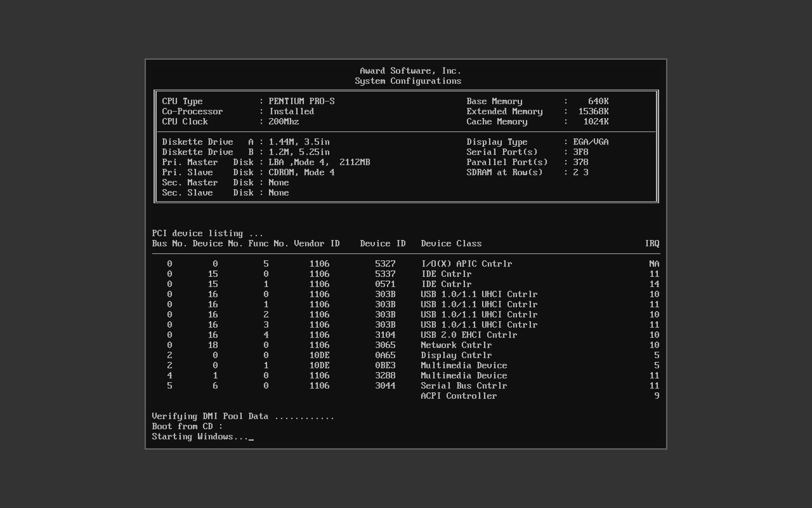Screen dimensions: 812x508
Task: Click device ID "3104"
Action: tap(385, 335)
